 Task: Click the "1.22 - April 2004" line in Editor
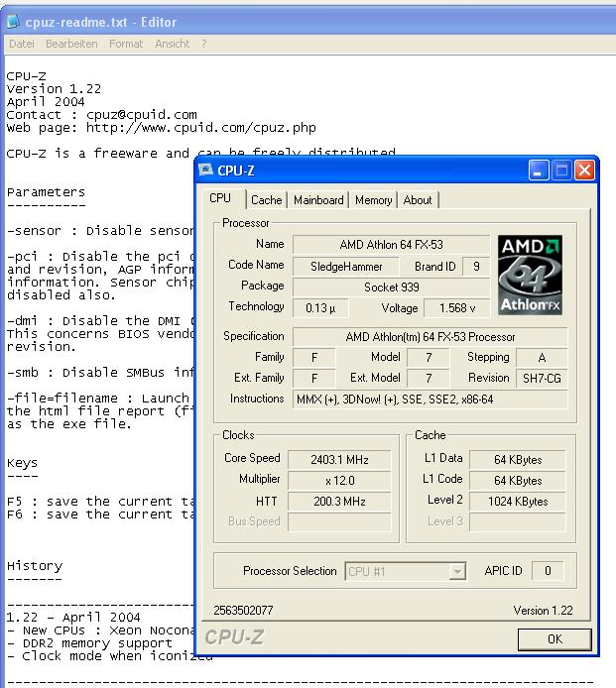click(x=72, y=618)
